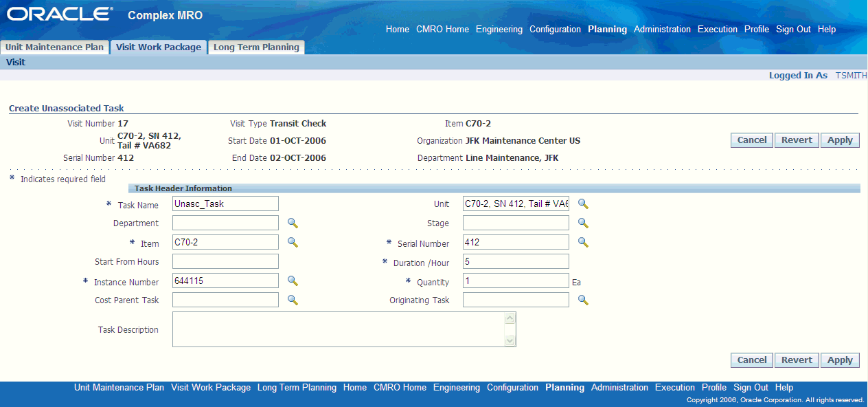
Task: Click the Duration /Hour field
Action: coord(516,261)
